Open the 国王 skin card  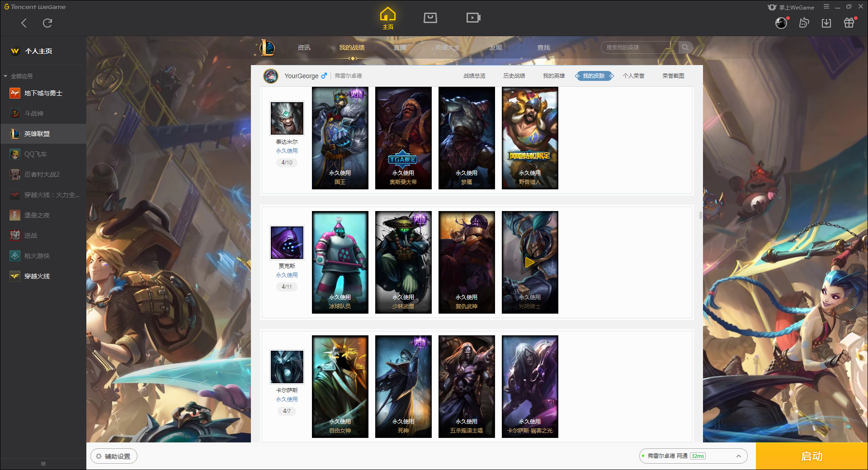tap(340, 138)
